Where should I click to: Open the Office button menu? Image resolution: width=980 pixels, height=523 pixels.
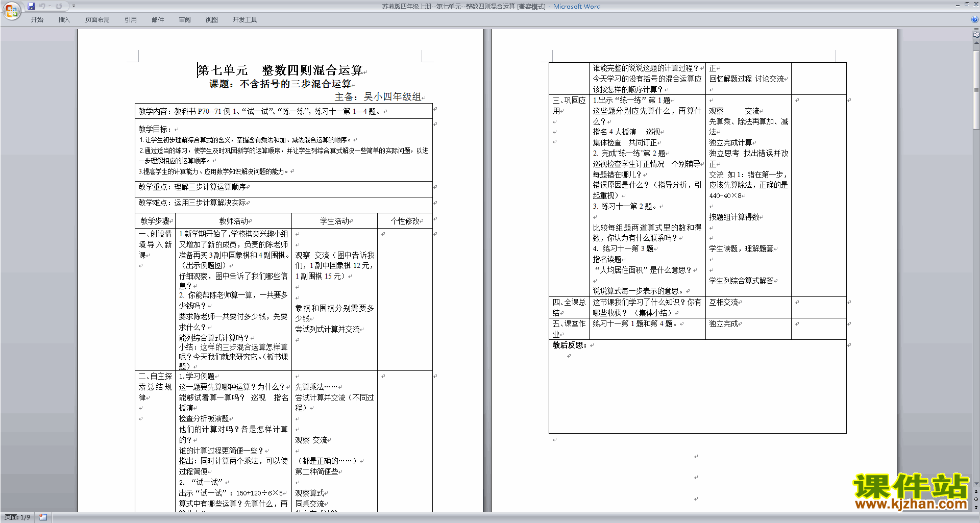[11, 10]
